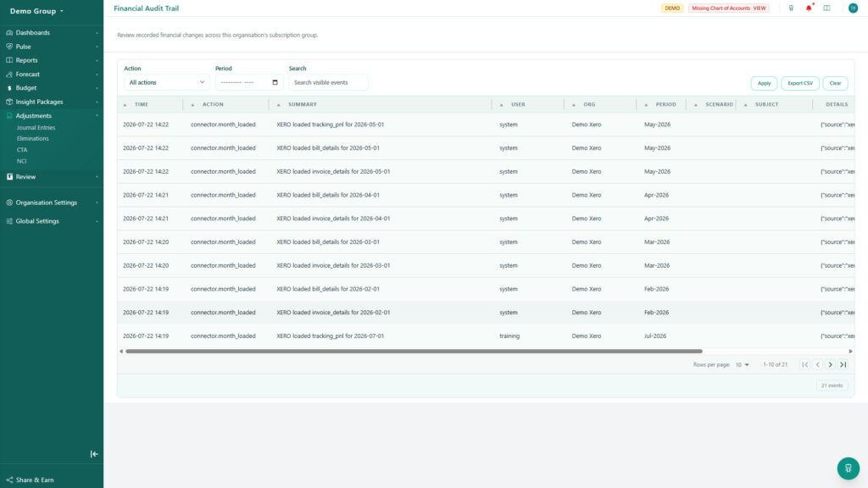
Task: Select the Adjustments sidebar icon
Action: [x=9, y=115]
